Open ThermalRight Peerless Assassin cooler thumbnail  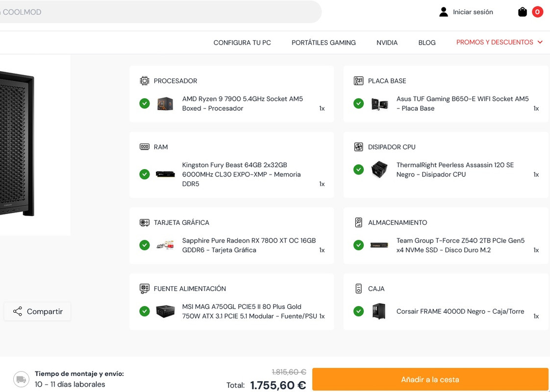tap(379, 170)
